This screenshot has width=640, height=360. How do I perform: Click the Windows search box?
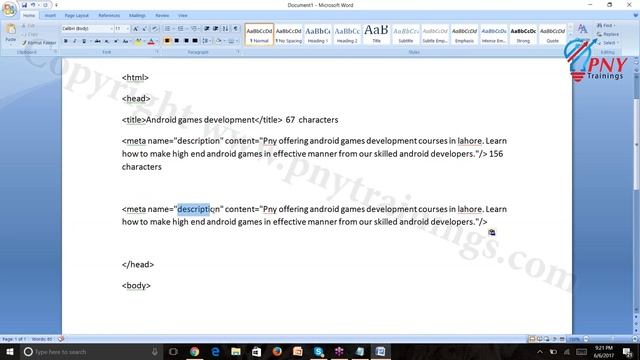pos(91,351)
